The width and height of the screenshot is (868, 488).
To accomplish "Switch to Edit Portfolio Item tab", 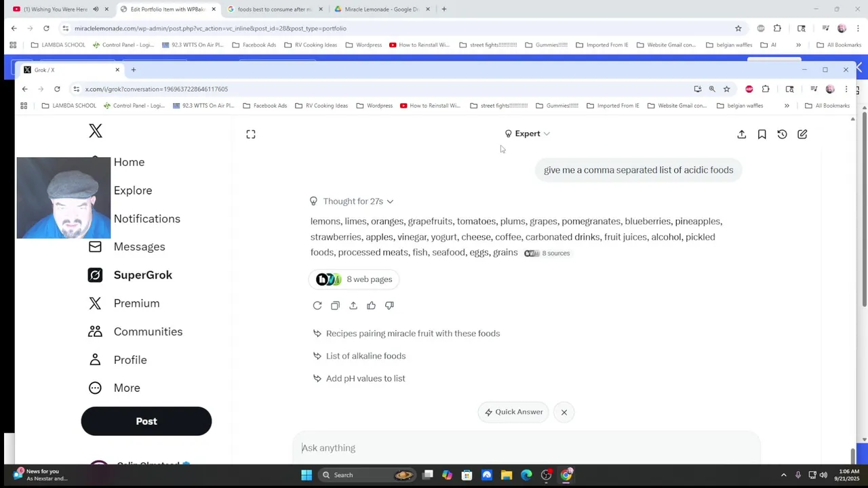I will tap(168, 9).
